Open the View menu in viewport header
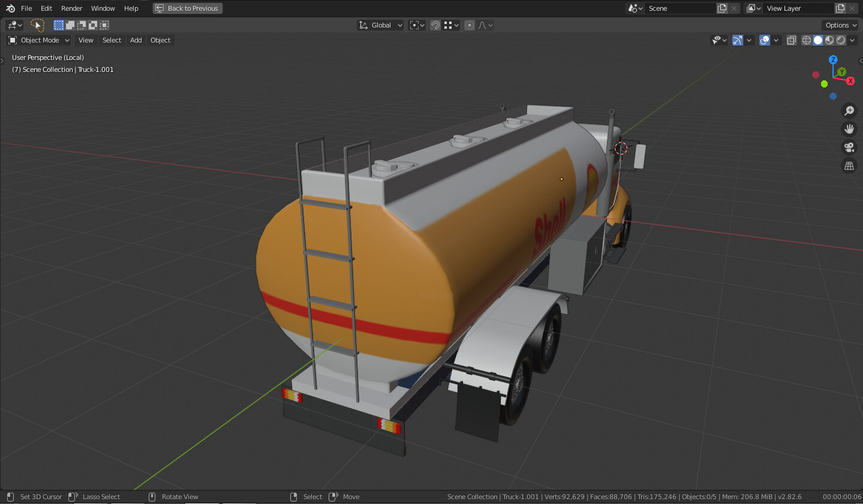This screenshot has width=863, height=504. [86, 40]
